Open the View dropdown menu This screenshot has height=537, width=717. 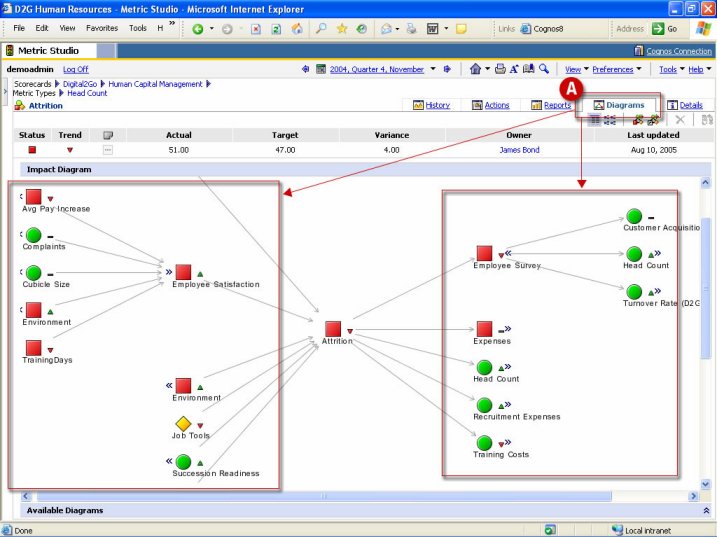coord(577,69)
